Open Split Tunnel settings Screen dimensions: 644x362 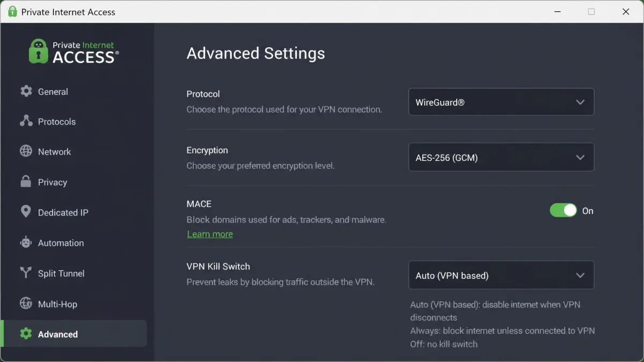pos(75,273)
